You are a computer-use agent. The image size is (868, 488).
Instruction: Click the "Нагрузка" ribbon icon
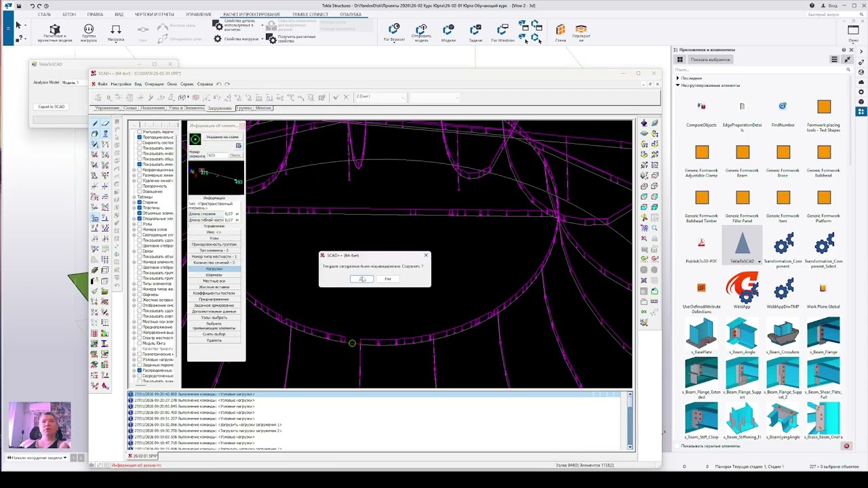coord(116,33)
